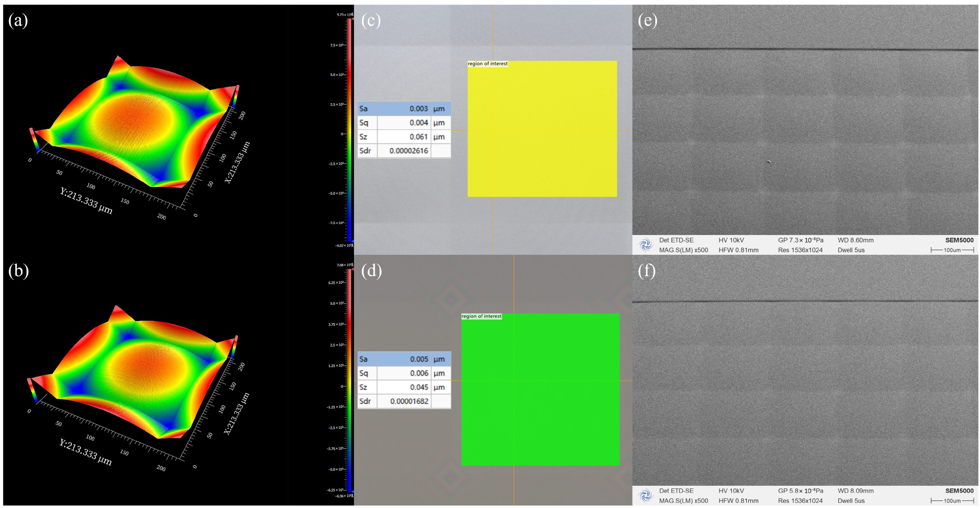
Task: Click the small bright particle in SEM image (e)
Action: pyautogui.click(x=769, y=162)
